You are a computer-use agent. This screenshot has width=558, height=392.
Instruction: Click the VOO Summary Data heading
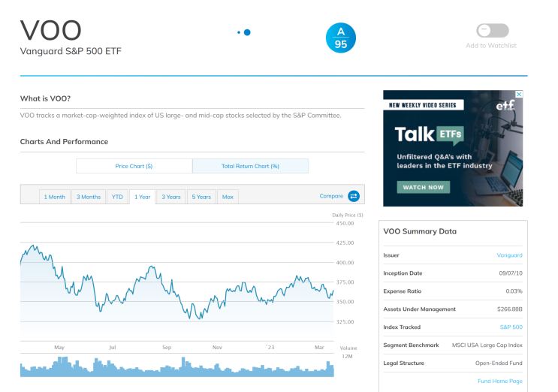[x=420, y=231]
